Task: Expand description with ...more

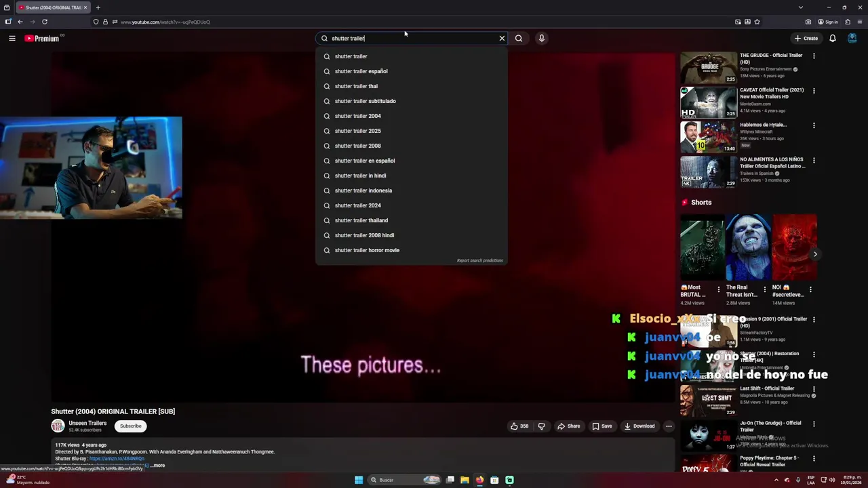Action: pos(157,466)
